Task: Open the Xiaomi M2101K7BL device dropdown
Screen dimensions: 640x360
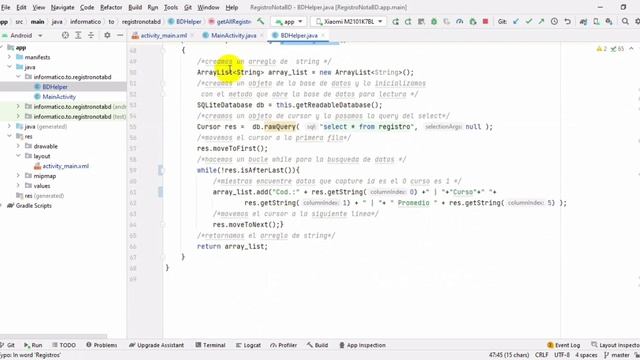Action: [348, 22]
